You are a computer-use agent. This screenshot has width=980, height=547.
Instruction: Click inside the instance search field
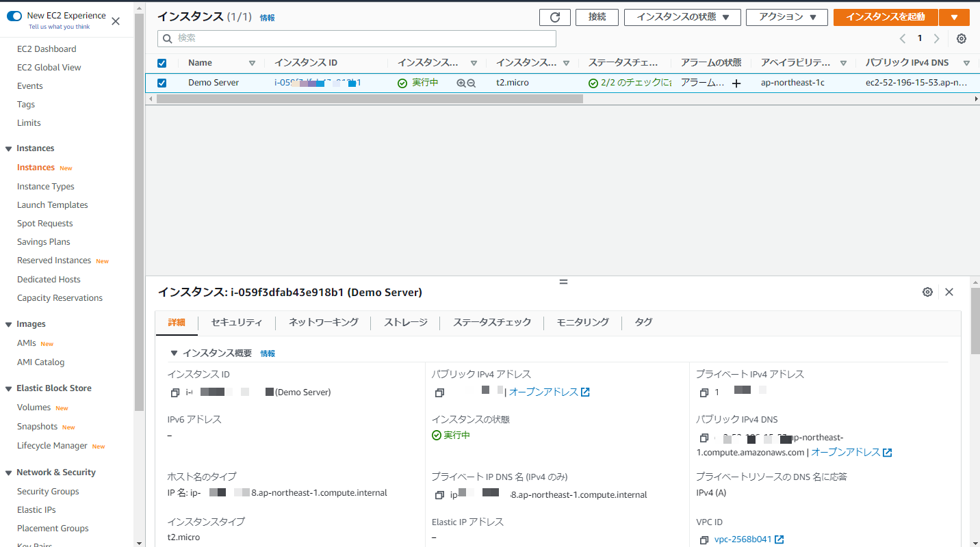coord(356,39)
